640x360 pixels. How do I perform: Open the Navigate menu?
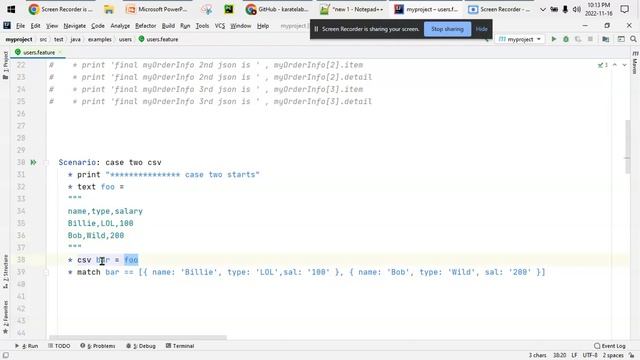75,26
